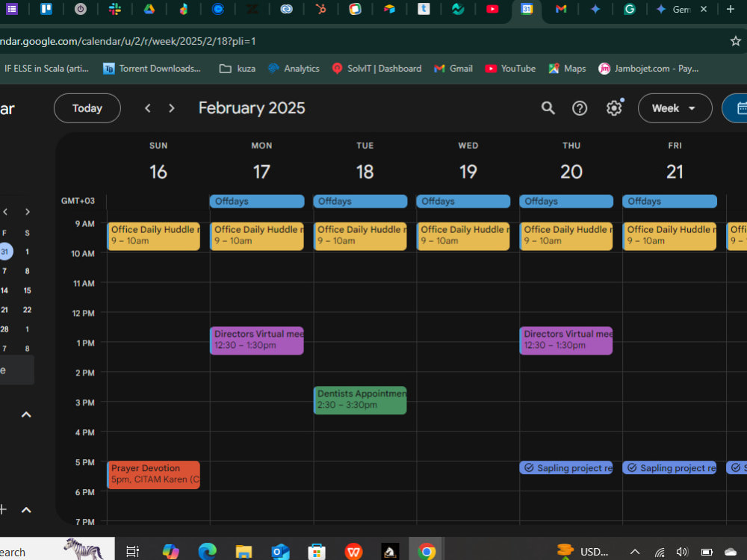Screen dimensions: 747x560
Task: Switch to the Slack browser tab
Action: 115,9
